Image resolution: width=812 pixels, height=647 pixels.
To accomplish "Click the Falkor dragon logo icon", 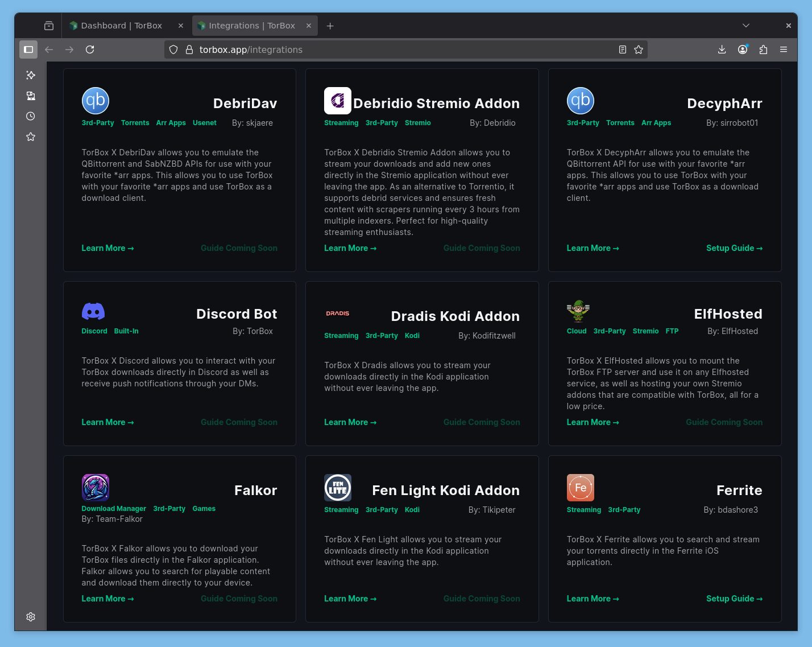I will click(96, 488).
